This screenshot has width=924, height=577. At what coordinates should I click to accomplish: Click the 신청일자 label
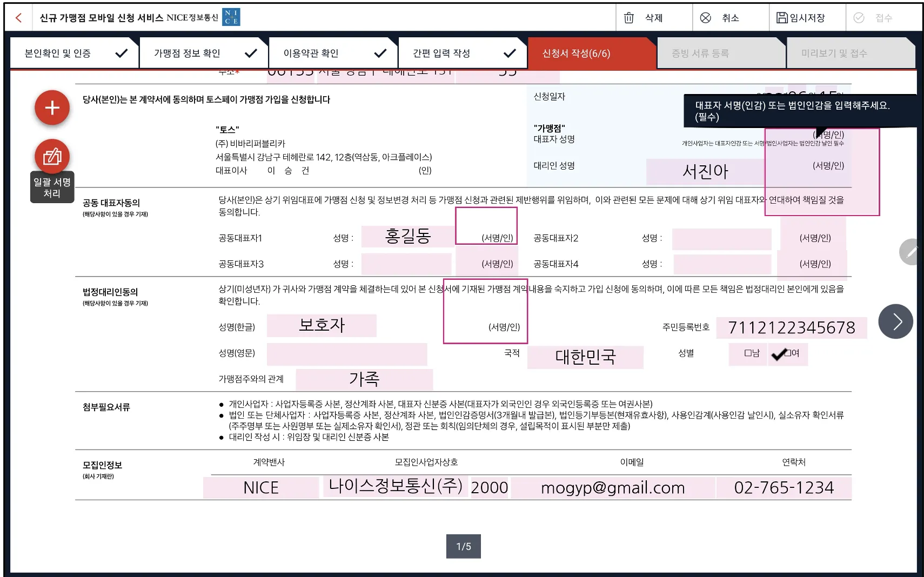[550, 97]
